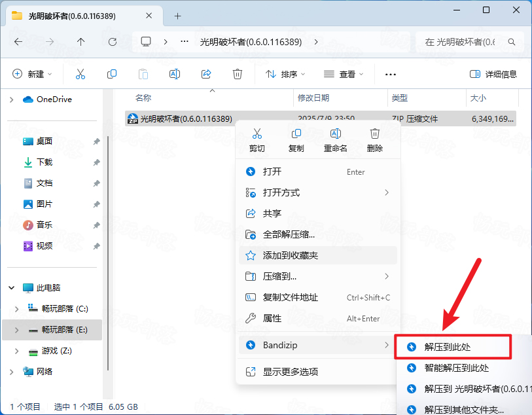532x415 pixels.
Task: Open the 查看 view dropdown
Action: tap(344, 74)
